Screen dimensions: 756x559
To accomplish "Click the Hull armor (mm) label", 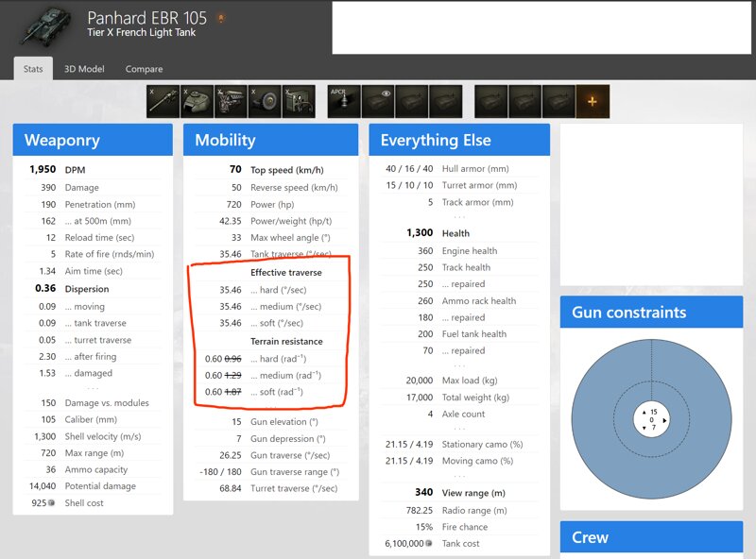I will 475,169.
